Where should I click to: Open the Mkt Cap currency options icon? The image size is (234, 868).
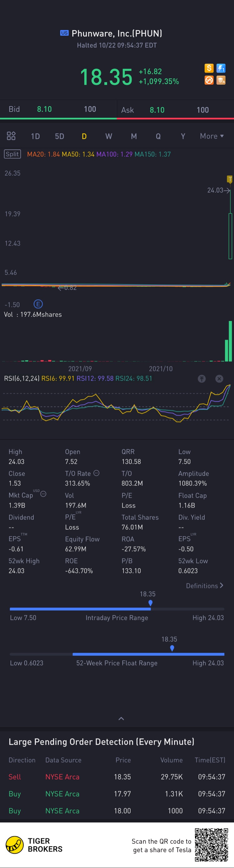click(x=43, y=494)
